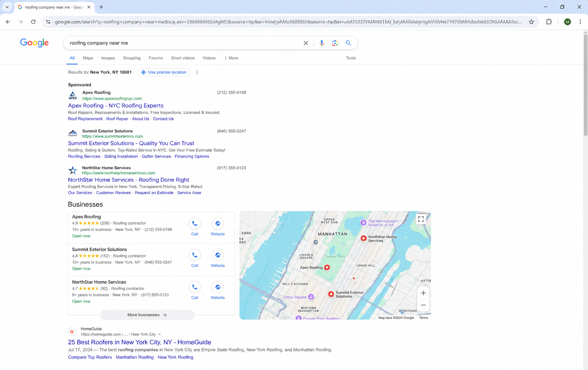The image size is (588, 370).
Task: Expand the map to fullscreen
Action: [421, 219]
